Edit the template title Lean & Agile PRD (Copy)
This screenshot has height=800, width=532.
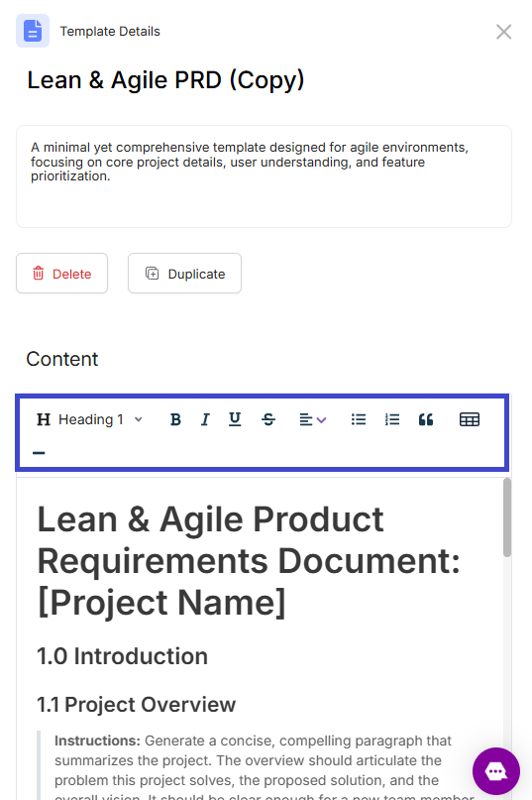click(165, 80)
